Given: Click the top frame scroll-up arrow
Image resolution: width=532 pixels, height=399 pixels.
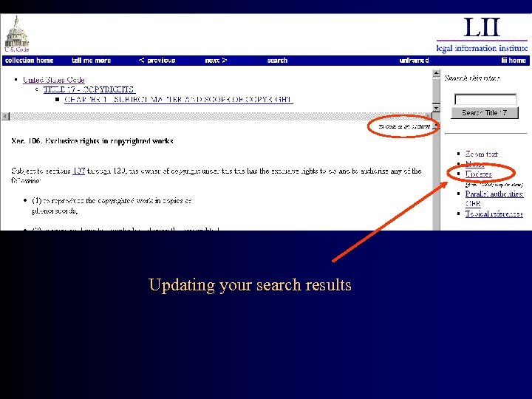Looking at the screenshot, I should tap(436, 73).
